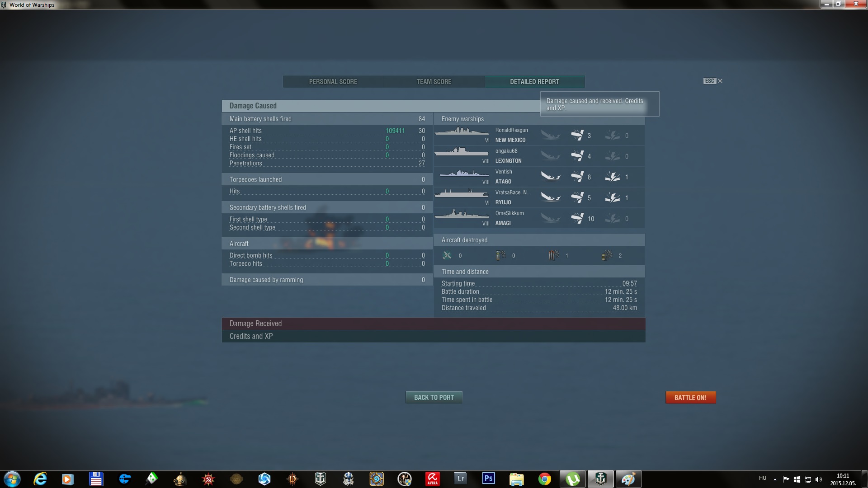Click the shell hits icon for Lexington
This screenshot has width=868, height=488.
coord(577,156)
